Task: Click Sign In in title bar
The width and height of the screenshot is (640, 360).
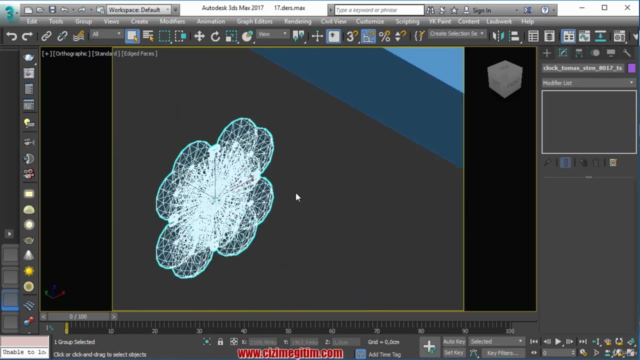Action: 482,10
